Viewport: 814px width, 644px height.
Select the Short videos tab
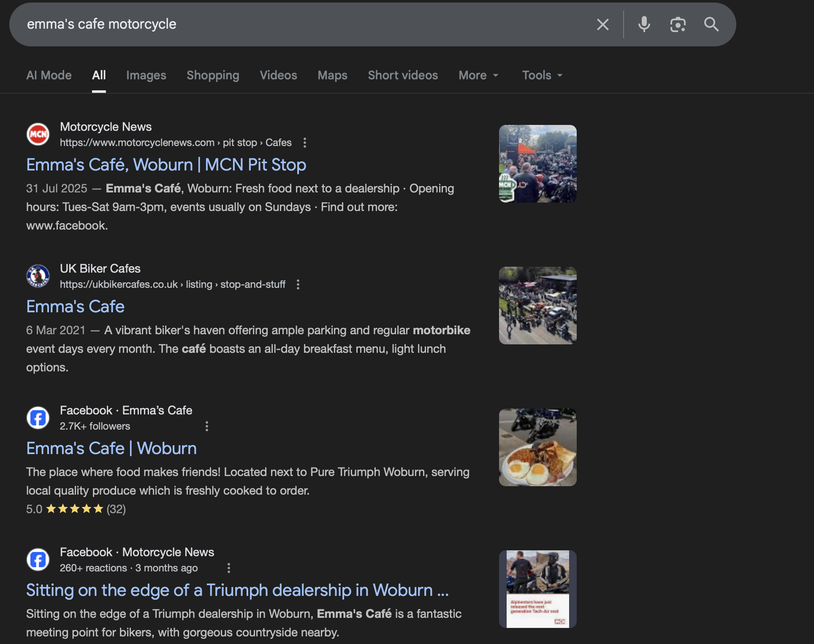(x=402, y=75)
